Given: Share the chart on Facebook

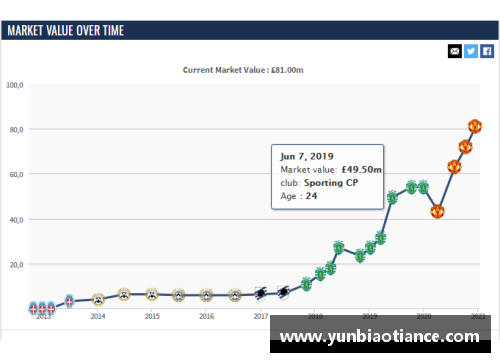Looking at the screenshot, I should tap(487, 51).
